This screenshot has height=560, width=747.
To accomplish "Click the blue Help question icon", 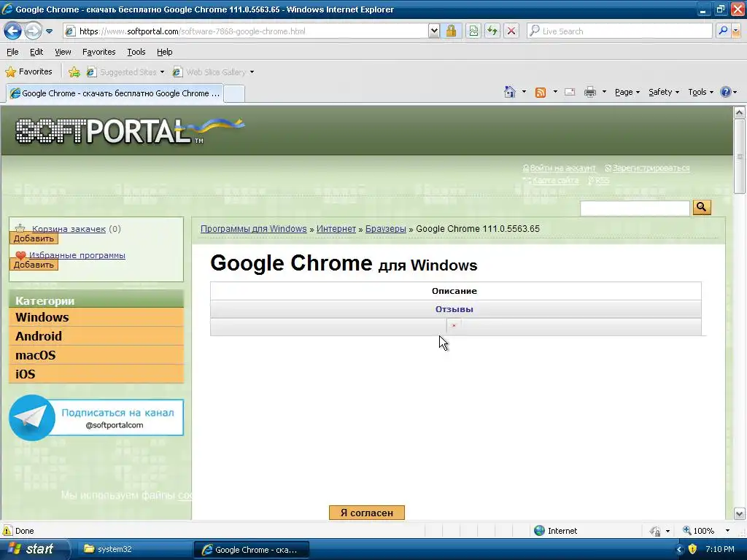I will pos(726,92).
